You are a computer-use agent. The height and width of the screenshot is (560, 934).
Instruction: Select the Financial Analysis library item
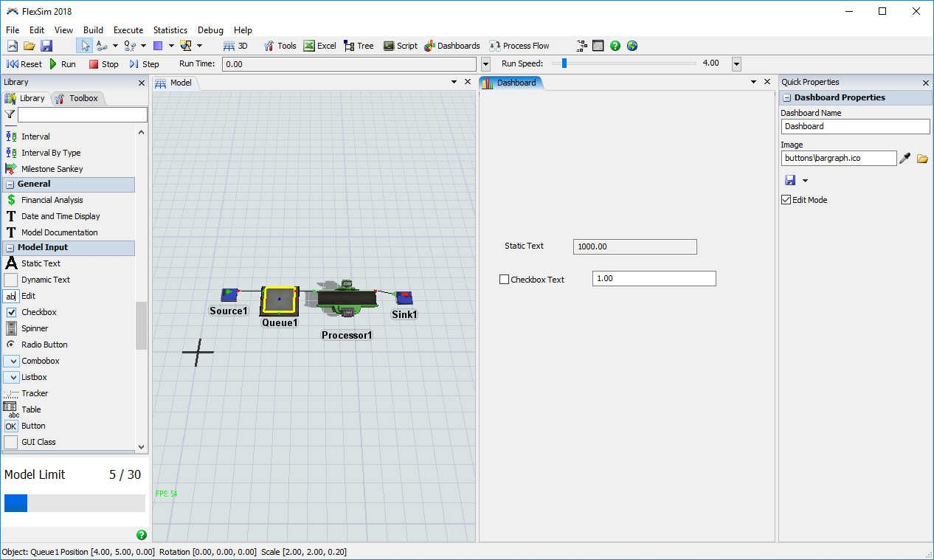click(x=52, y=200)
